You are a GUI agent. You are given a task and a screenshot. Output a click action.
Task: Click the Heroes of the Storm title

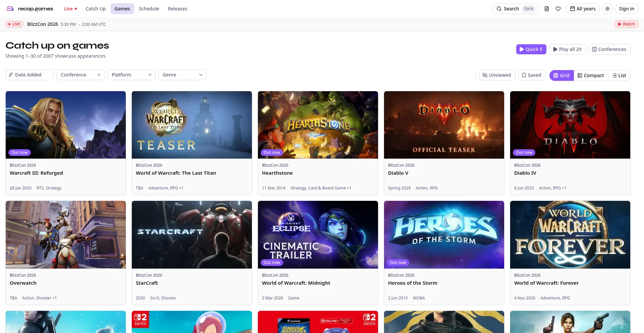[x=413, y=283]
